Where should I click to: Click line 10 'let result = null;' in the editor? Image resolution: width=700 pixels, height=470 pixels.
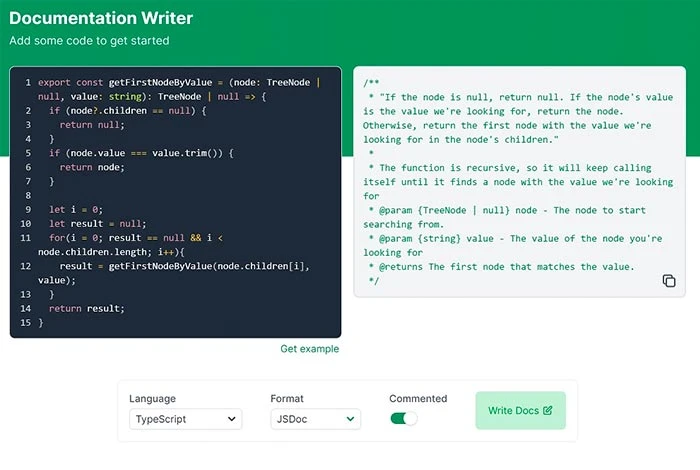coord(97,224)
